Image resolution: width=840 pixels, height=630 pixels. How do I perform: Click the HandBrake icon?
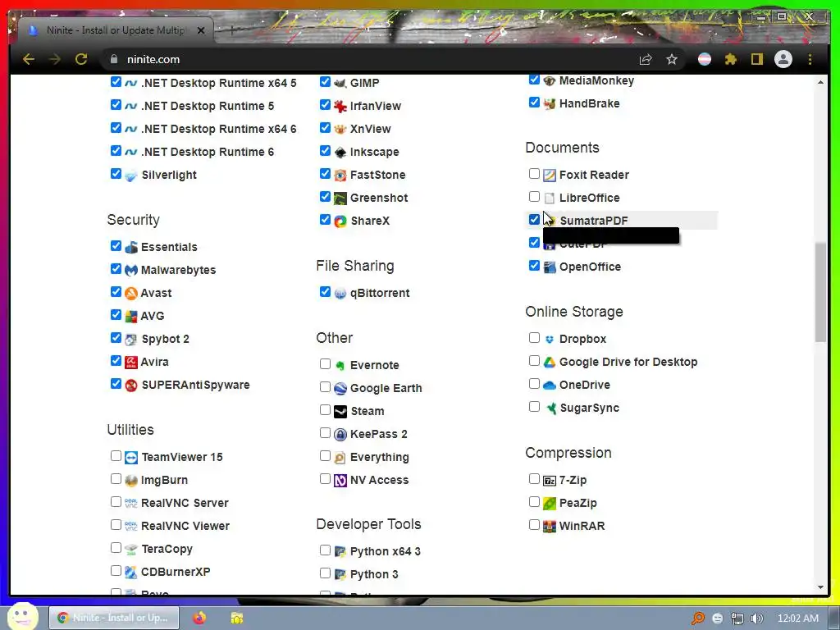pos(550,104)
